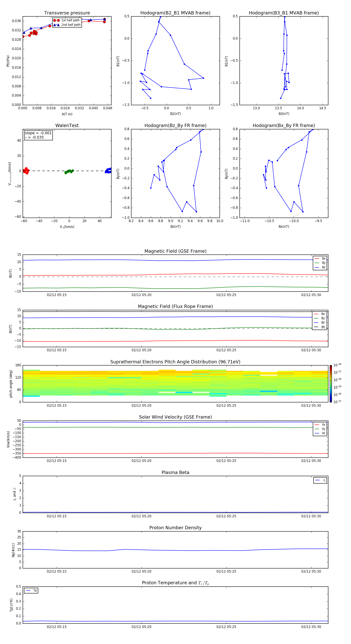This screenshot has width=351, height=644.
Task: Click the "Hodogram(Bx_By FR frame)" title
Action: pos(284,125)
